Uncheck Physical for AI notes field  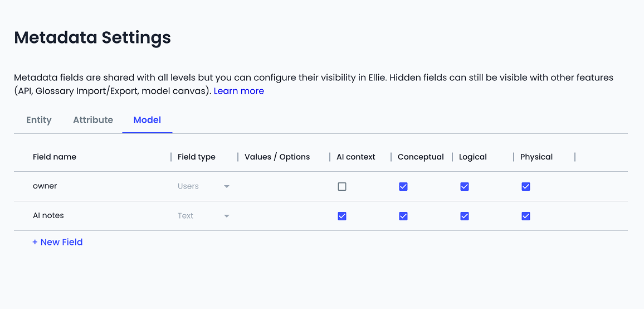[525, 216]
